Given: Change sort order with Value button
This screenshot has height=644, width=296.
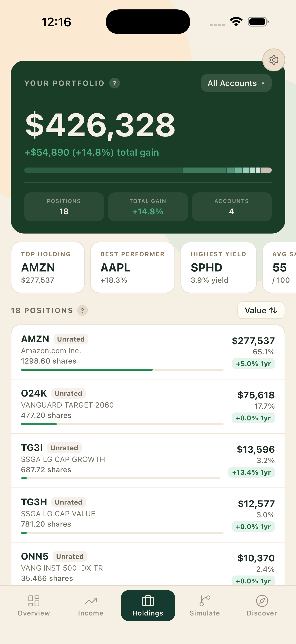Looking at the screenshot, I should [261, 310].
